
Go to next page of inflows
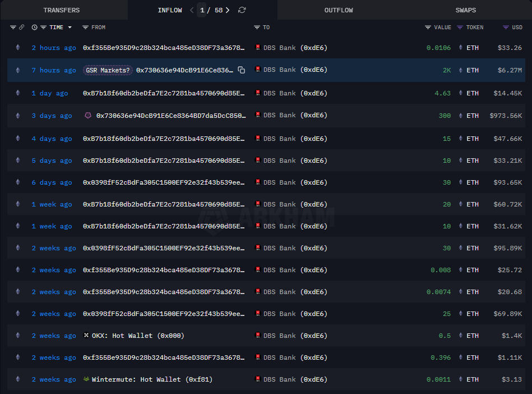228,10
